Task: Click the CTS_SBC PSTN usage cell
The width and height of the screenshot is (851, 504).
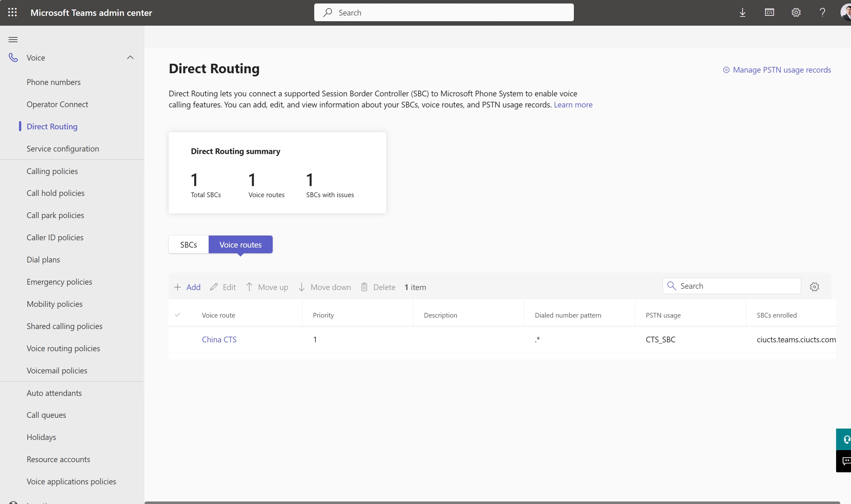Action: tap(660, 339)
